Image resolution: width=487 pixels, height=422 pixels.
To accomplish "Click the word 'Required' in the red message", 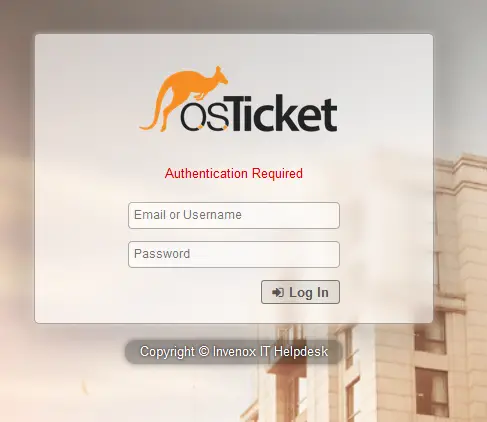I will click(277, 173).
